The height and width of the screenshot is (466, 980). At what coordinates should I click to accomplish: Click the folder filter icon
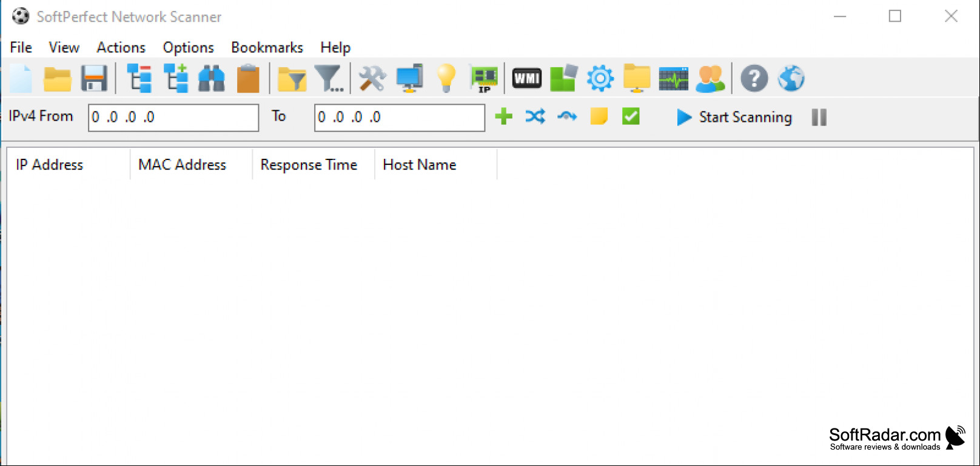tap(292, 79)
